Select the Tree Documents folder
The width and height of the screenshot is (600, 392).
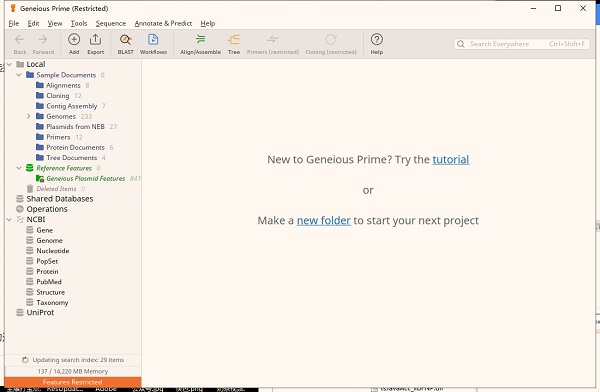pyautogui.click(x=71, y=158)
